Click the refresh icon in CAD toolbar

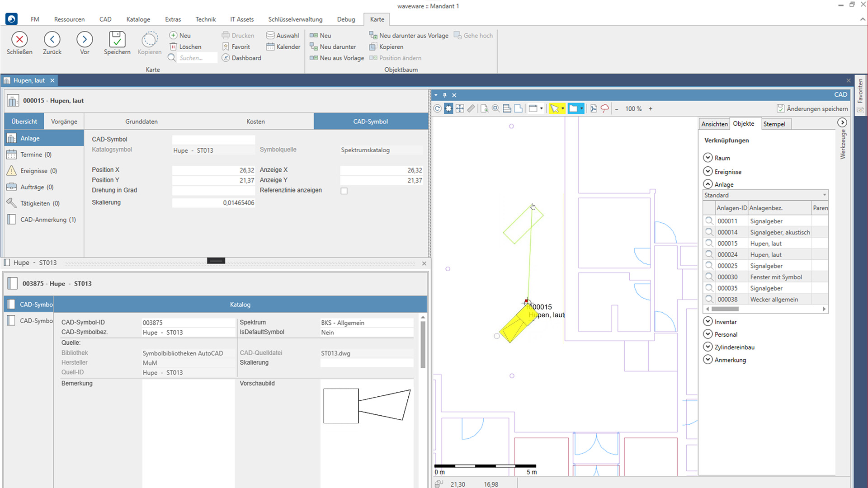click(x=437, y=108)
